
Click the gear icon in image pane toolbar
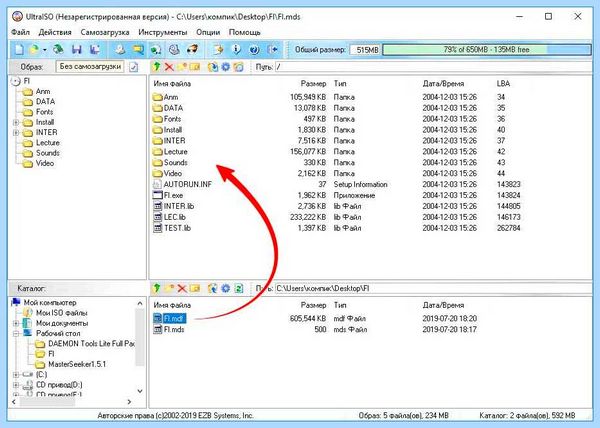tap(226, 67)
